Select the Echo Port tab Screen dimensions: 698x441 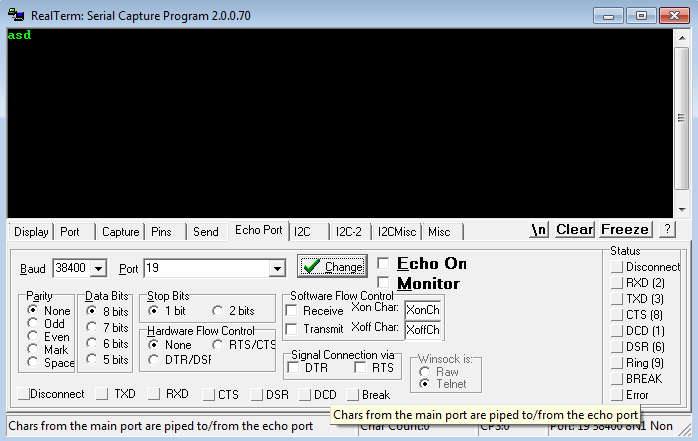[x=259, y=231]
